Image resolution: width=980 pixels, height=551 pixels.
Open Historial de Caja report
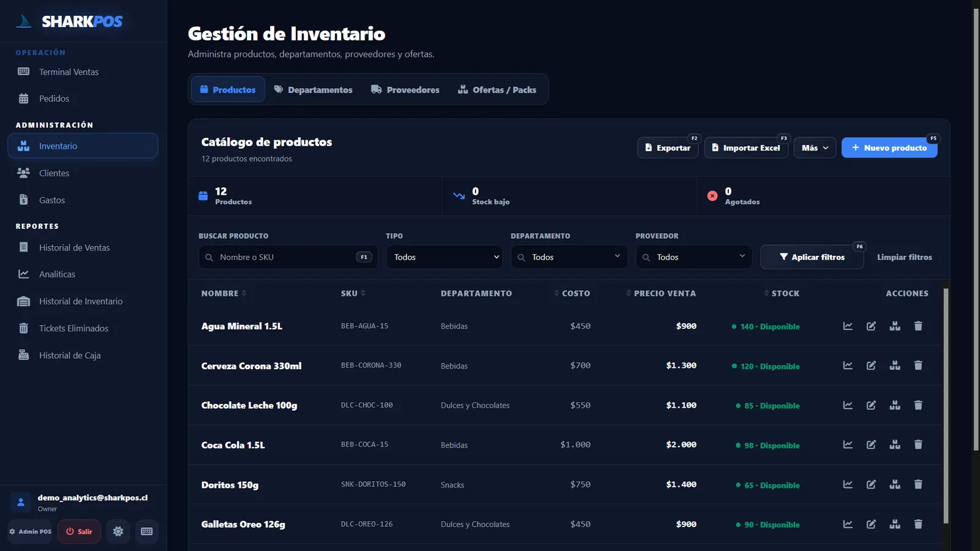83,355
